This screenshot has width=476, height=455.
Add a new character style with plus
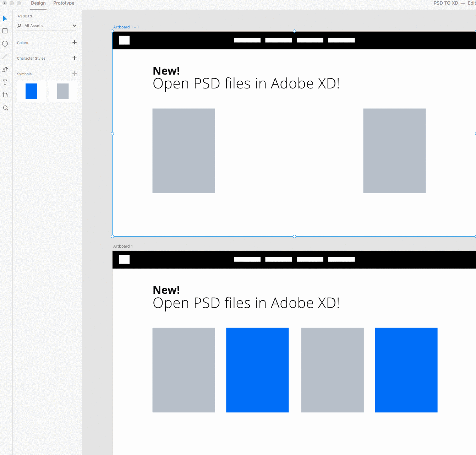coord(75,58)
